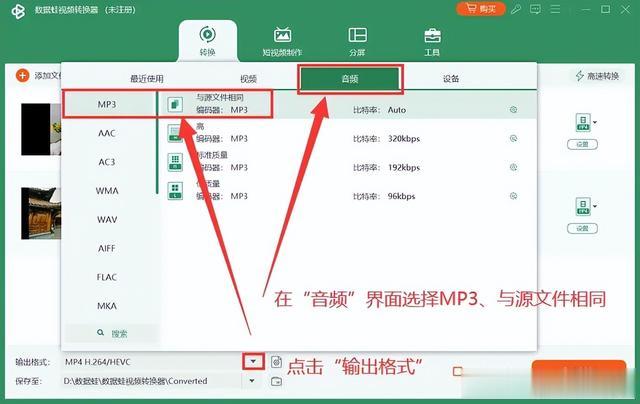Choose MP3 in format list

107,104
